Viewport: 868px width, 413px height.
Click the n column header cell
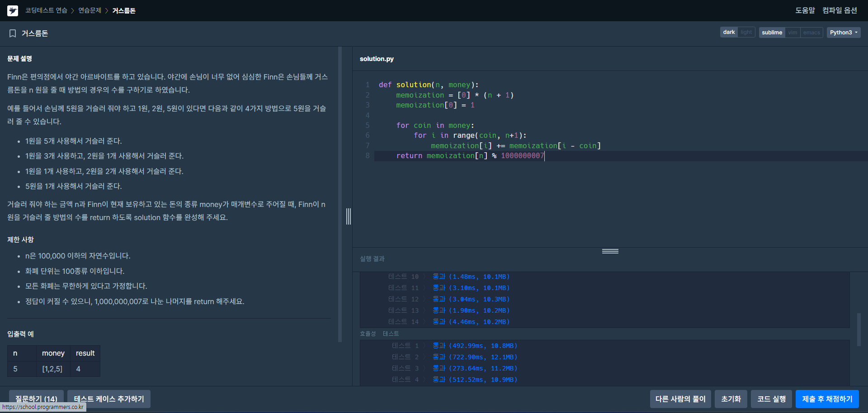pyautogui.click(x=22, y=353)
